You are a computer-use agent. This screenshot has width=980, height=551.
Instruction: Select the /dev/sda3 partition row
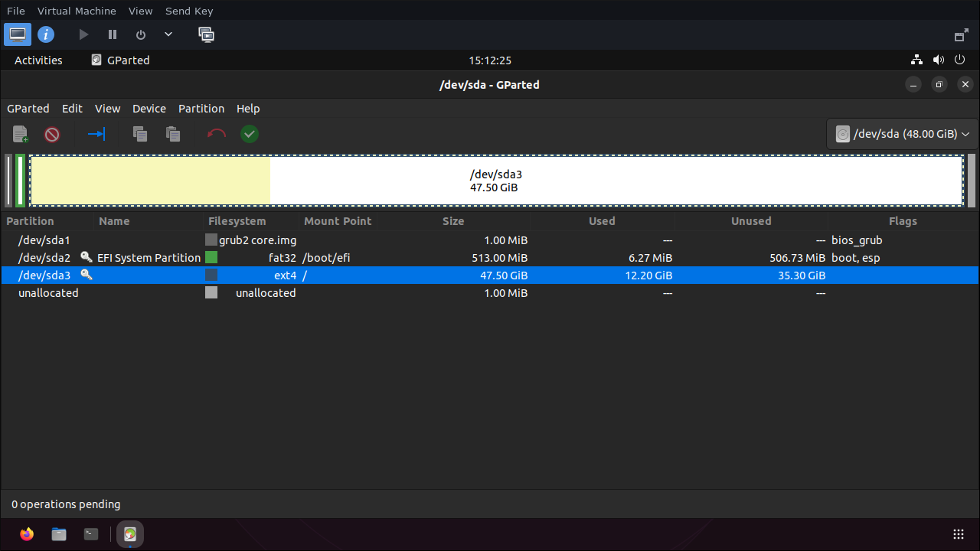[490, 275]
